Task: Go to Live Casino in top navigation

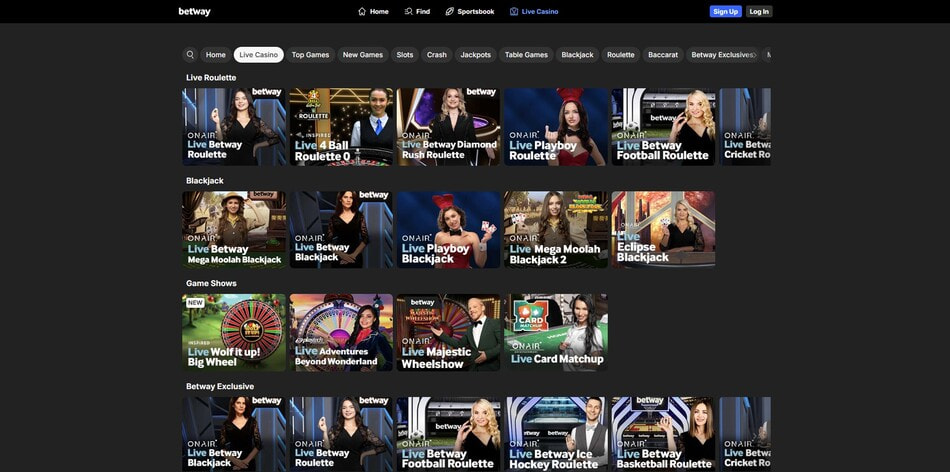Action: click(534, 12)
